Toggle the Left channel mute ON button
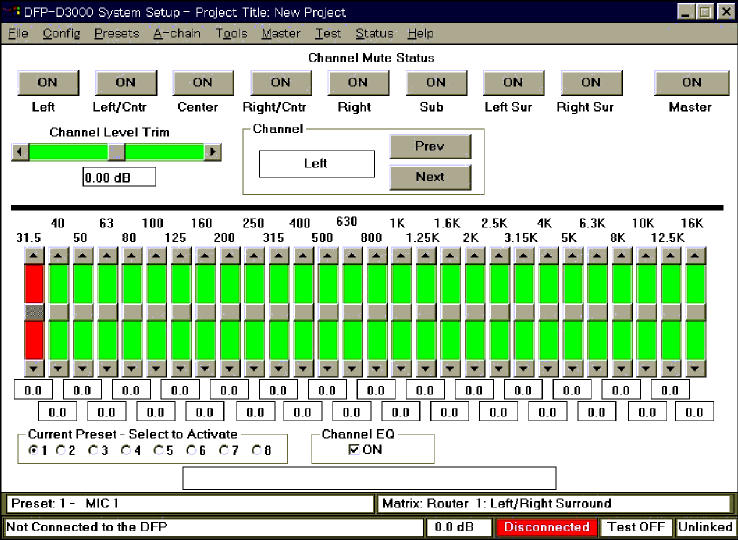Screen dimensions: 738x540 [47, 82]
